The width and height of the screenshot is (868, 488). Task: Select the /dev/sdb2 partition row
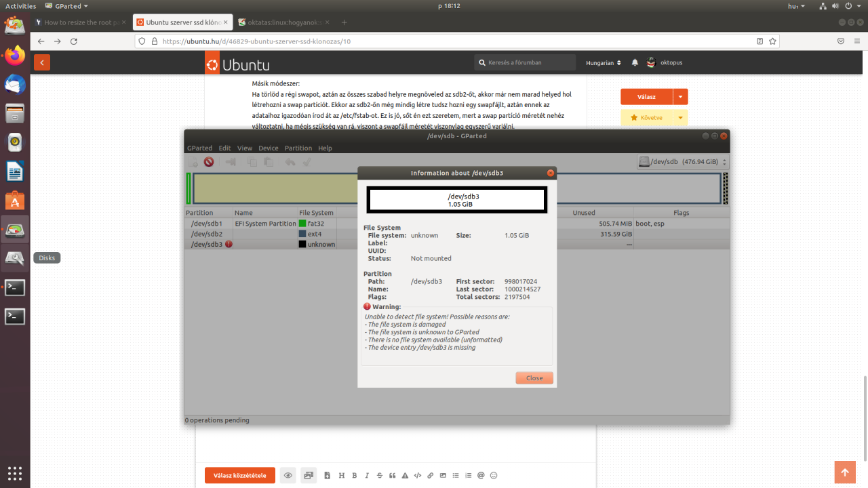pos(457,234)
